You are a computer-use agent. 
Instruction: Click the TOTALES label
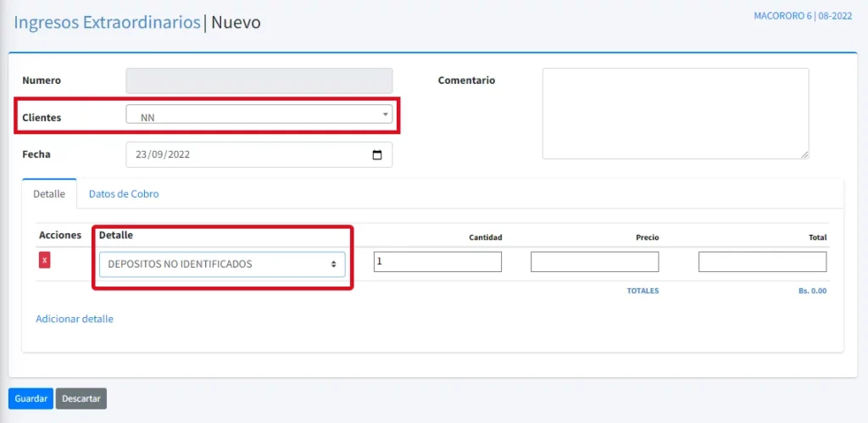coord(643,291)
